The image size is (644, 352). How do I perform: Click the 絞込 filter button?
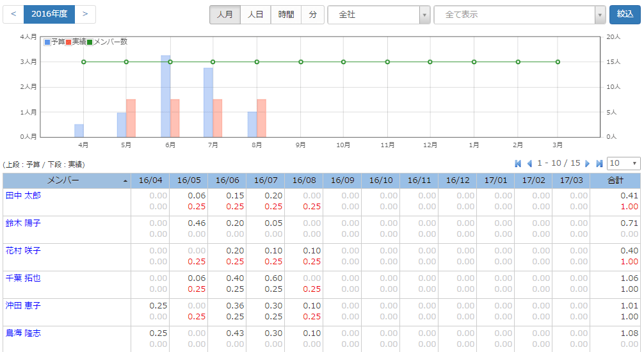click(x=625, y=14)
